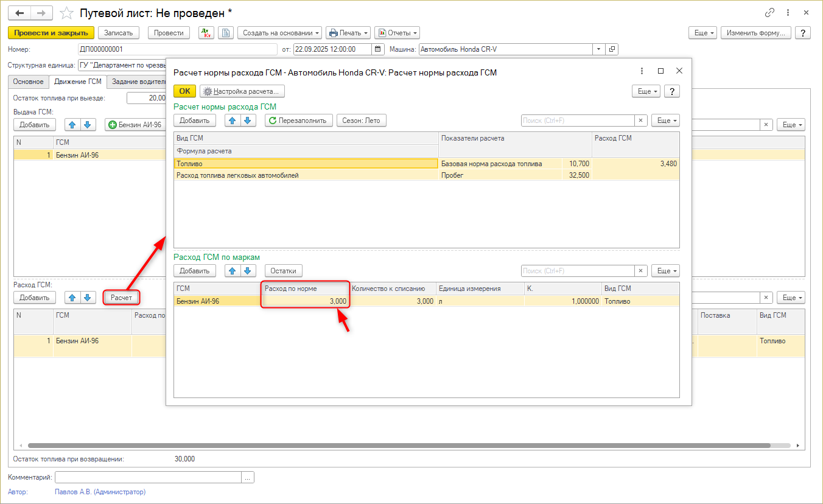Expand the Печать dropdown menu
This screenshot has height=504, width=823.
click(x=348, y=33)
